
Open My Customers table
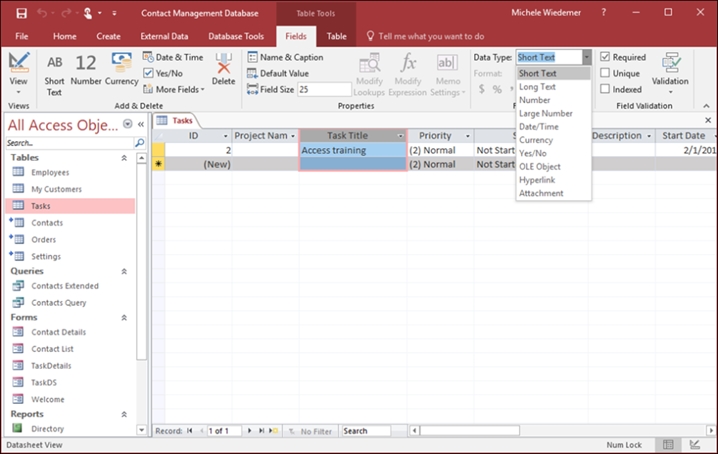pos(56,189)
